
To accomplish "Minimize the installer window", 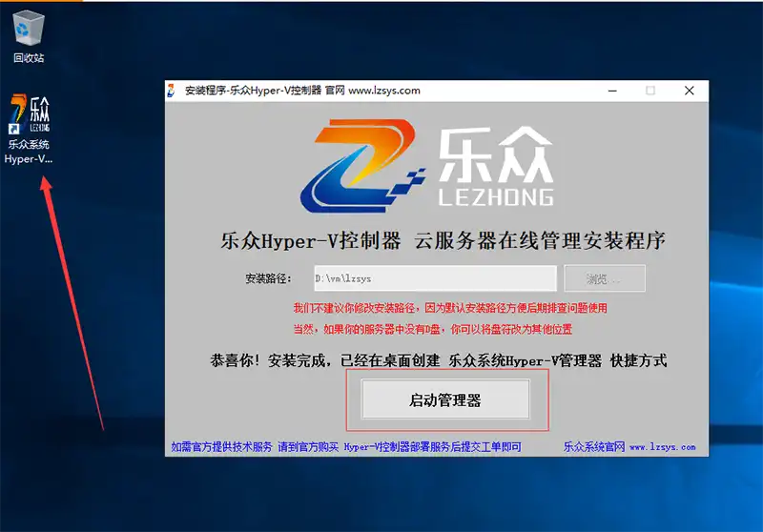I will tap(611, 91).
